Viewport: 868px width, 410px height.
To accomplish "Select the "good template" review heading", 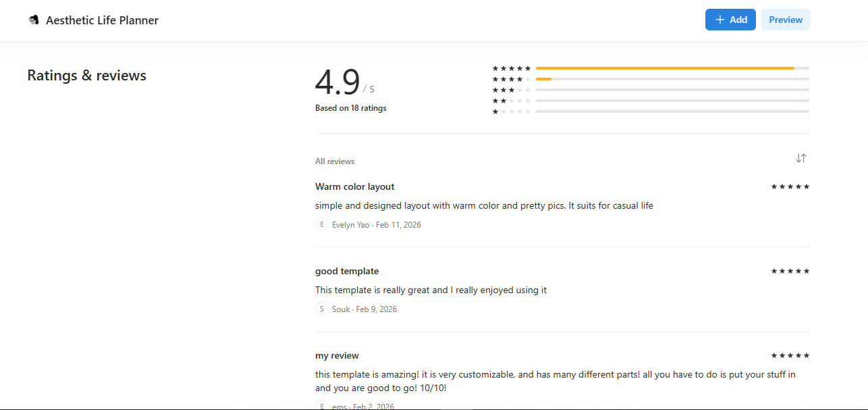I will pyautogui.click(x=347, y=271).
